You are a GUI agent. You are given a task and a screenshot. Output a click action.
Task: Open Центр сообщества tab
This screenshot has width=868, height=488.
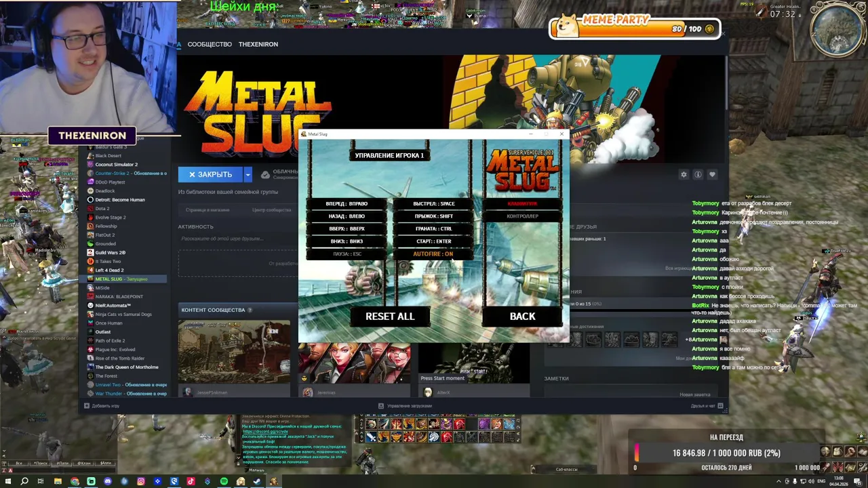click(x=271, y=210)
